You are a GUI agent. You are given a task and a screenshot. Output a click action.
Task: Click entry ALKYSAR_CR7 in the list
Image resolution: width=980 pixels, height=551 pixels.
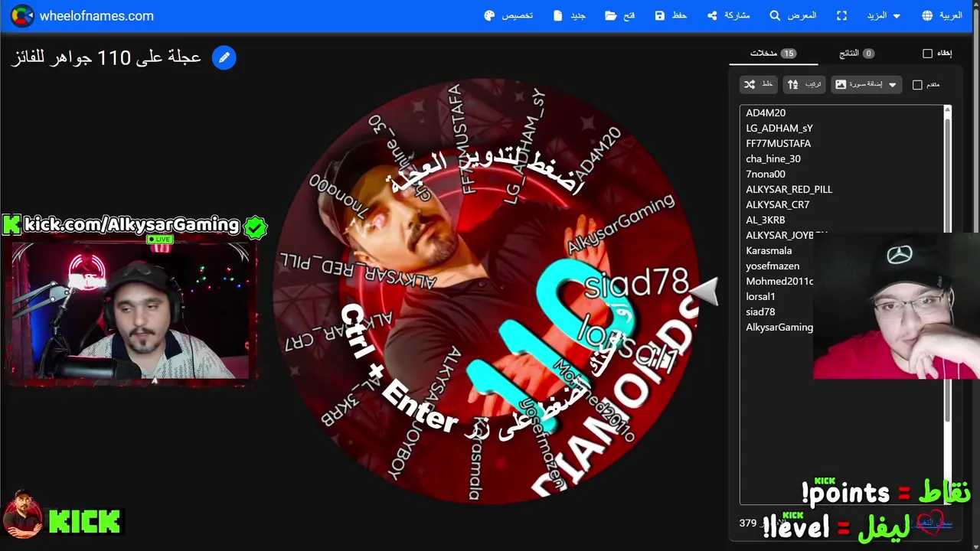point(777,205)
